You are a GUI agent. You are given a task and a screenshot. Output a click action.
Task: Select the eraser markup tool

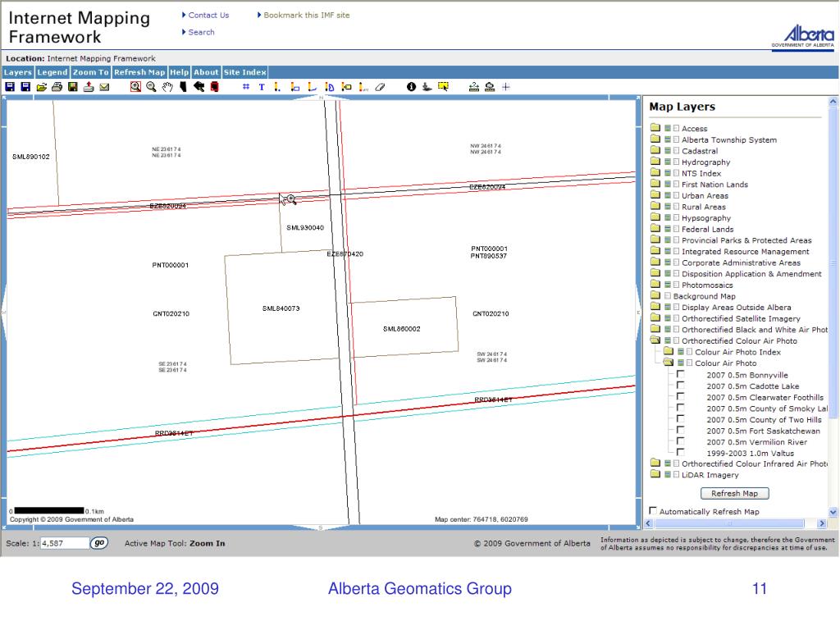click(380, 87)
